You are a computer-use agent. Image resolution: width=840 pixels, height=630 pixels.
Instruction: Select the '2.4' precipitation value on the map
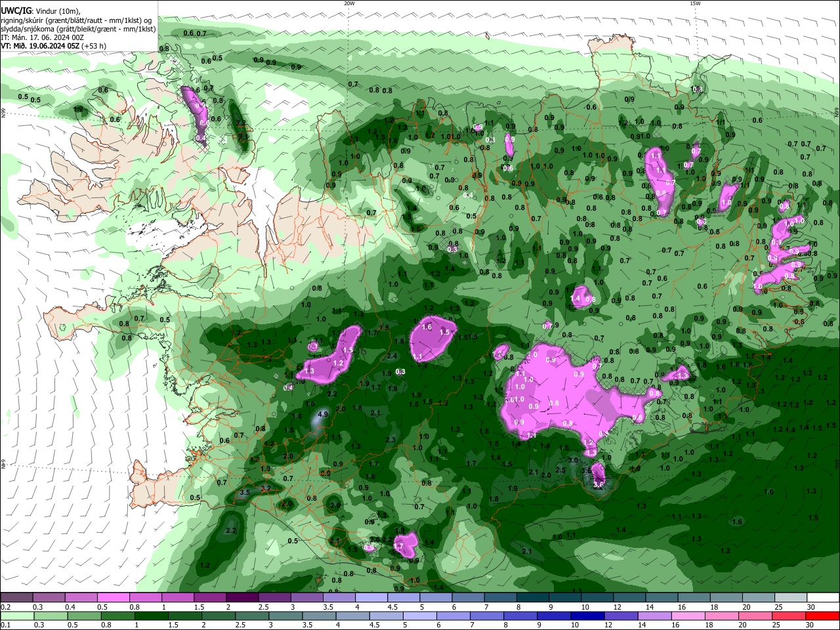pos(392,356)
